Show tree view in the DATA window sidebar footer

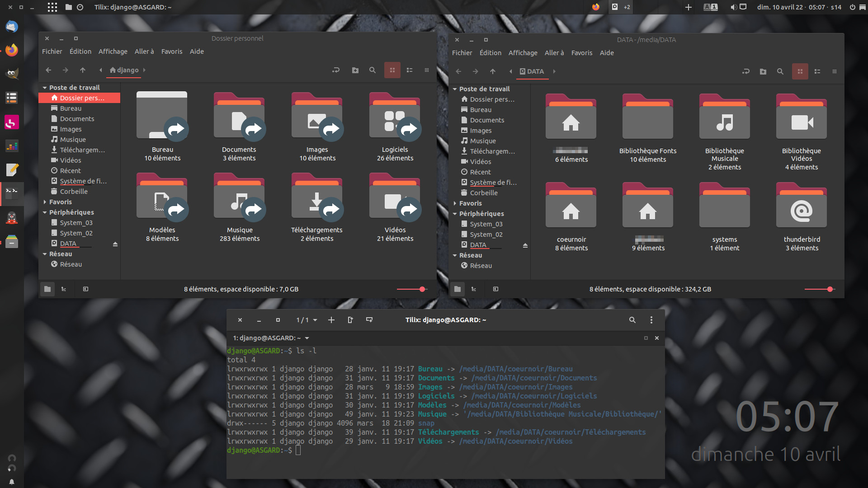point(474,289)
